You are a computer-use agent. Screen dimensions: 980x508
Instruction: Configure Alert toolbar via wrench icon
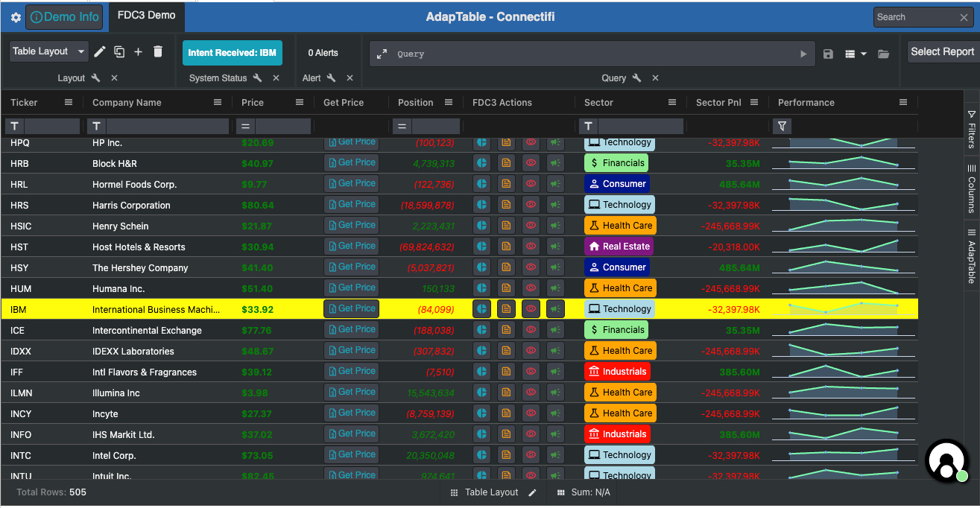[x=331, y=78]
